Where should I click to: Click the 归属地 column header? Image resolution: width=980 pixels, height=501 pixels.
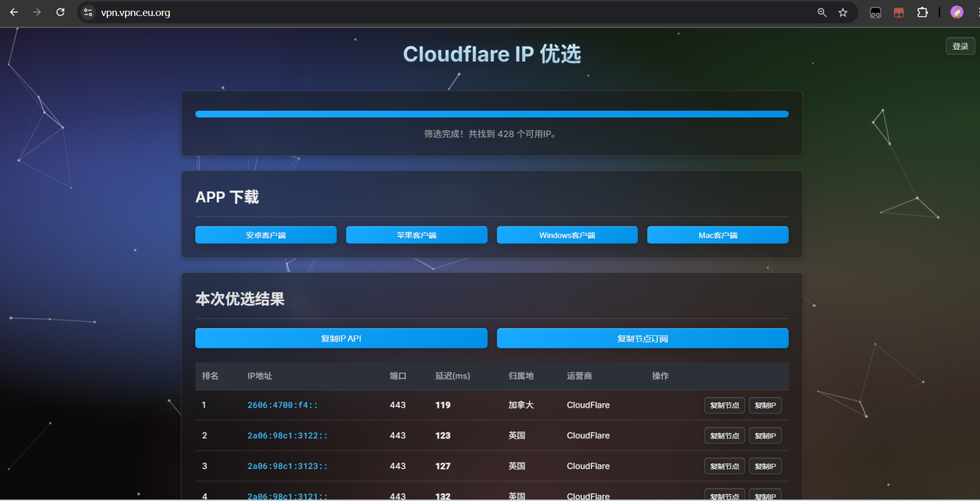click(x=521, y=376)
